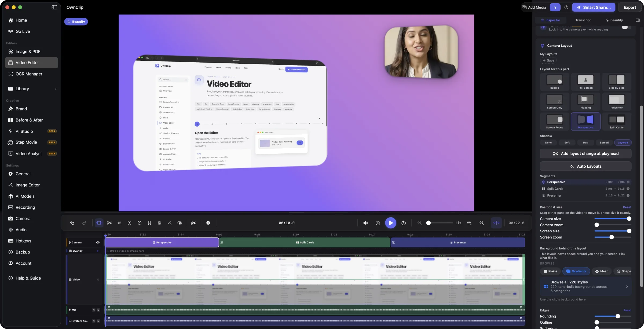
Task: Select the Gradients background category
Action: tap(576, 271)
